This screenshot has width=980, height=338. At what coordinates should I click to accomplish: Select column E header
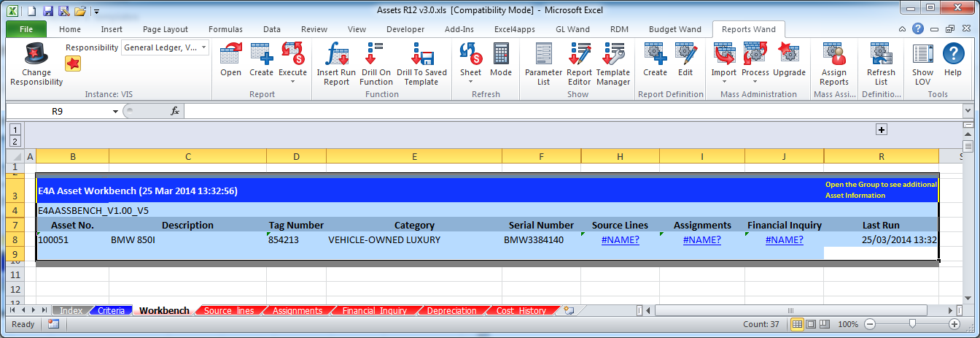pyautogui.click(x=414, y=156)
